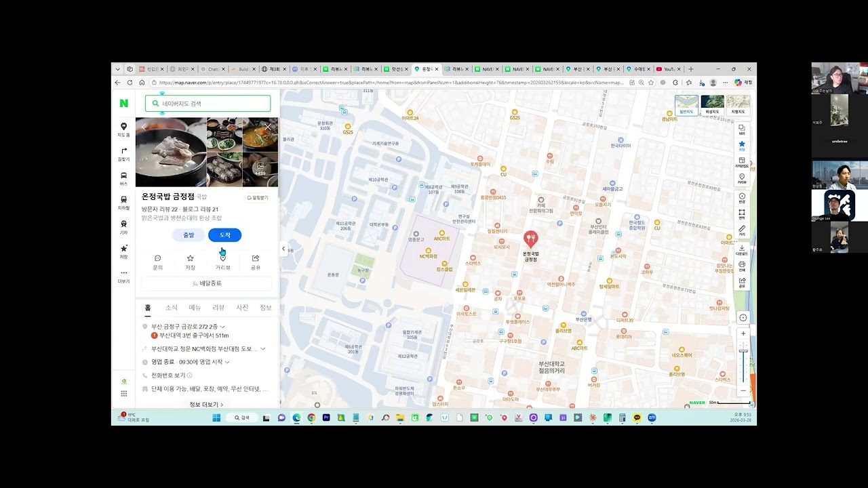Set place as 출발 starting point

pyautogui.click(x=188, y=235)
